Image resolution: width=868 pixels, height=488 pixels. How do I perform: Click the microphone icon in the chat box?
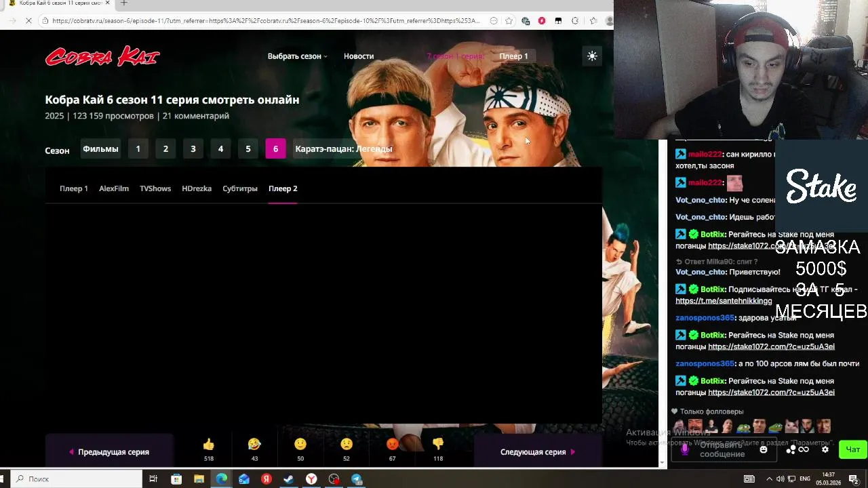point(685,449)
